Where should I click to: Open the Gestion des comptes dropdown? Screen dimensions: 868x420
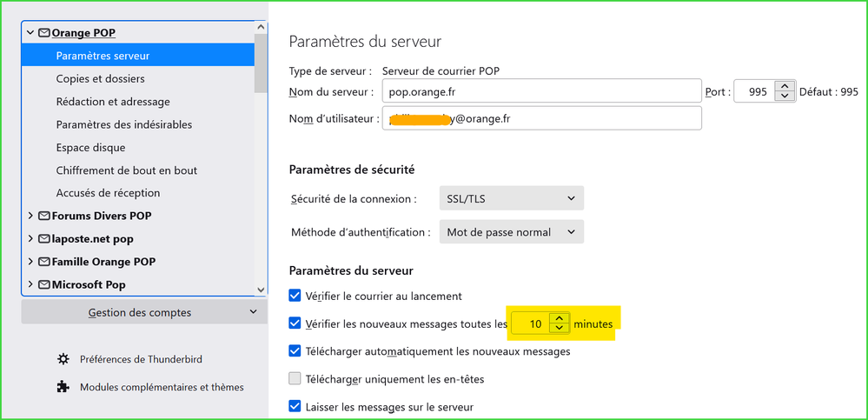[x=144, y=312]
